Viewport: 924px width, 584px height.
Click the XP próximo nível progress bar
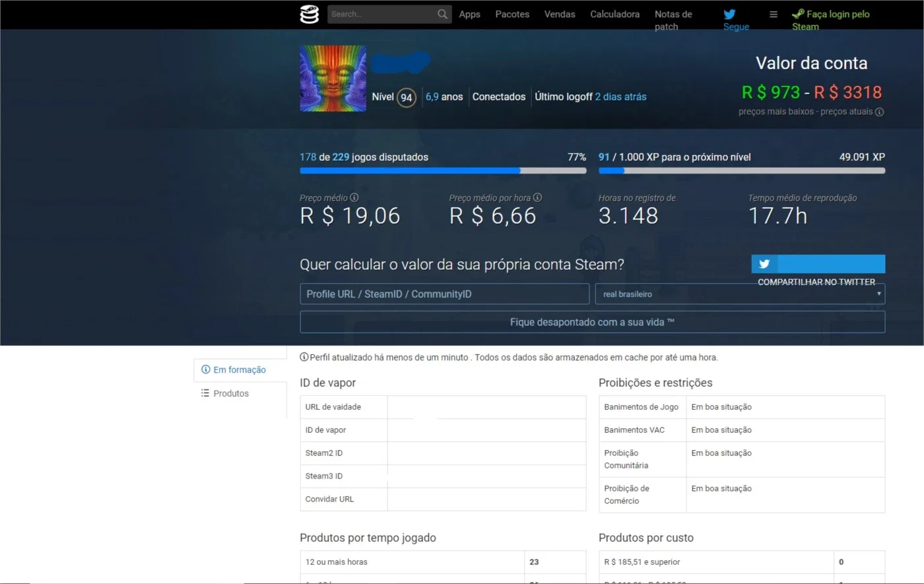point(742,170)
